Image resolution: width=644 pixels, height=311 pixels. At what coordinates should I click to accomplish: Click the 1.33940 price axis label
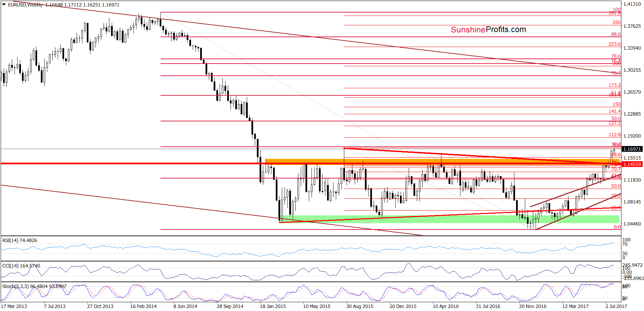coord(632,48)
